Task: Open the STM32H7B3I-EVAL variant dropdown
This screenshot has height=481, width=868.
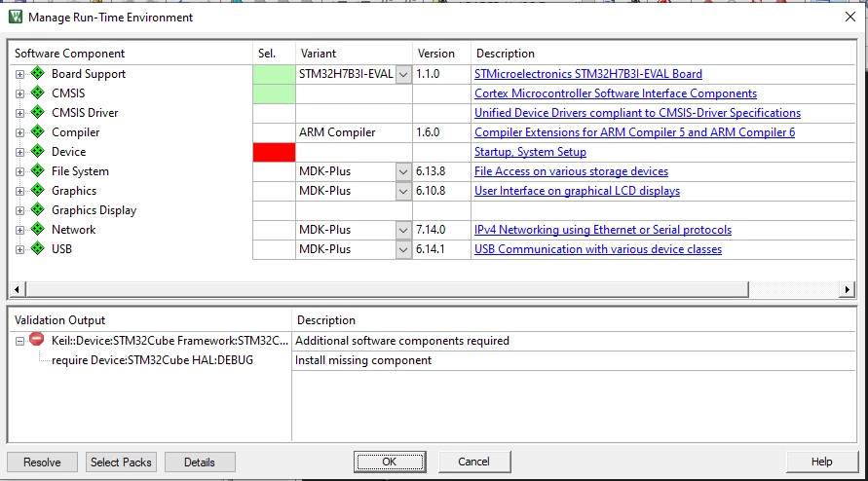Action: [x=403, y=74]
